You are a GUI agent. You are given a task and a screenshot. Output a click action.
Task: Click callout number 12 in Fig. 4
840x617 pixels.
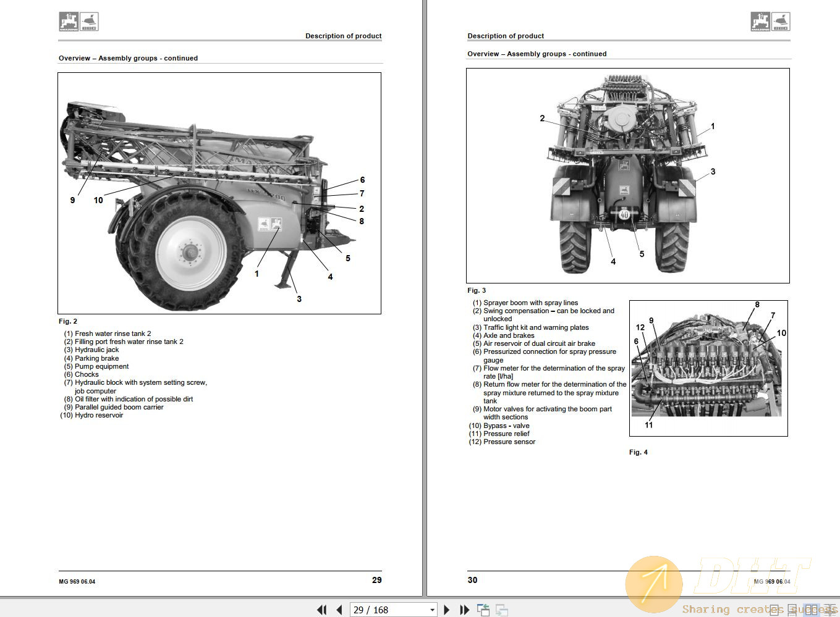click(x=640, y=327)
